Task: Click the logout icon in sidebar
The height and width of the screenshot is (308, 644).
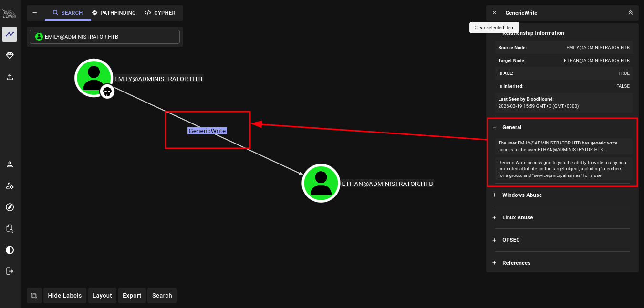Action: pos(10,271)
